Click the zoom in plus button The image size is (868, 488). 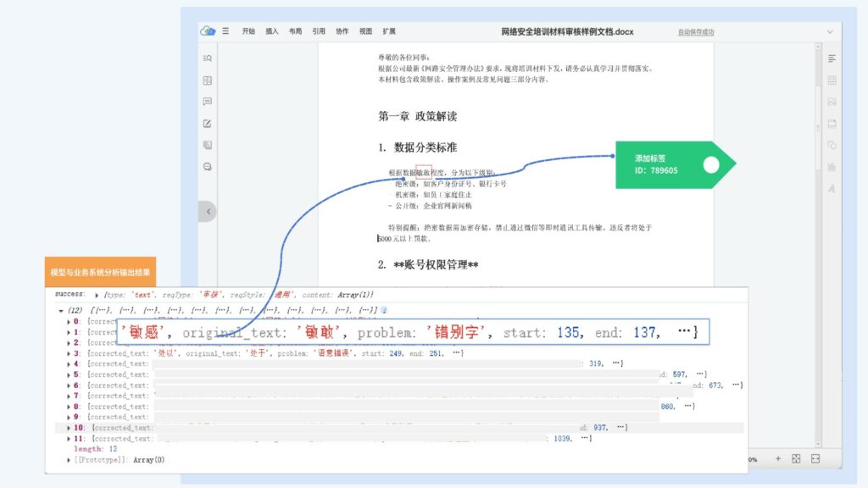tap(777, 458)
